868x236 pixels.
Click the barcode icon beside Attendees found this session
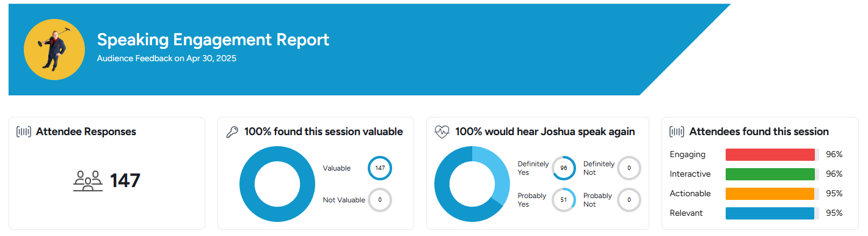point(677,131)
